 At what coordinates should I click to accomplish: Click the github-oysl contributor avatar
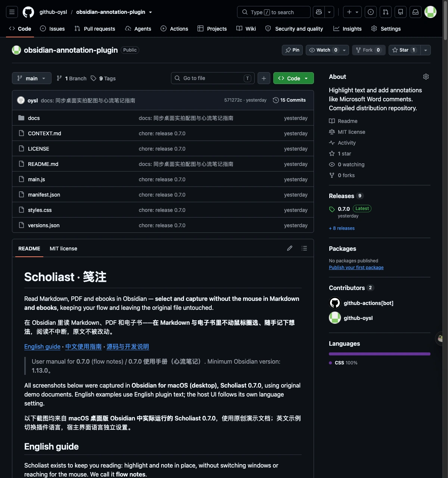click(x=335, y=318)
